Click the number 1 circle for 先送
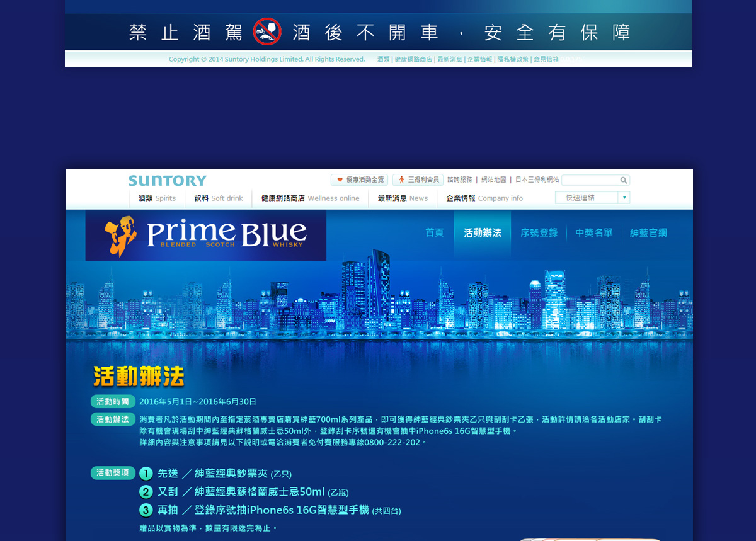 tap(146, 474)
